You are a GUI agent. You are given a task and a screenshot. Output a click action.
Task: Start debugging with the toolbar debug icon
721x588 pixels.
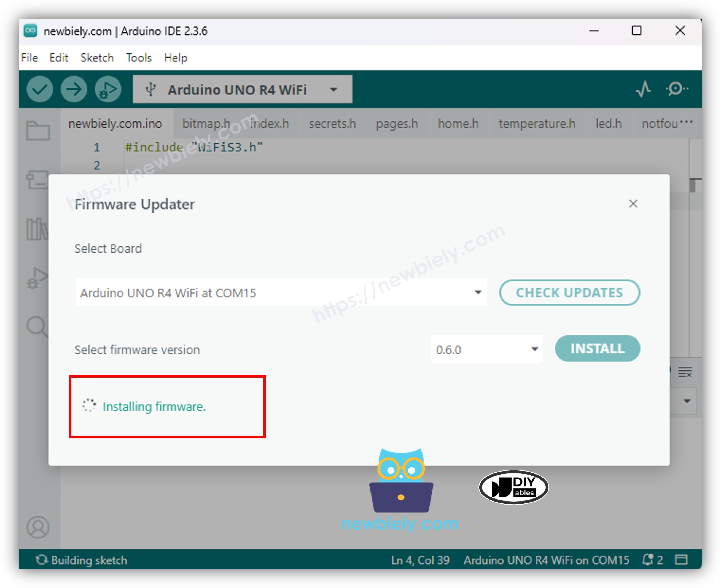108,89
